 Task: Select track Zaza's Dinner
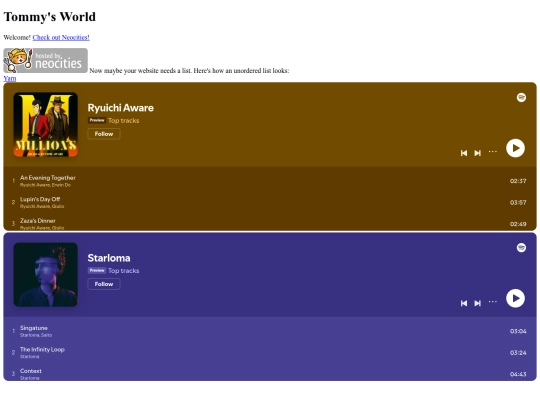tap(270, 224)
